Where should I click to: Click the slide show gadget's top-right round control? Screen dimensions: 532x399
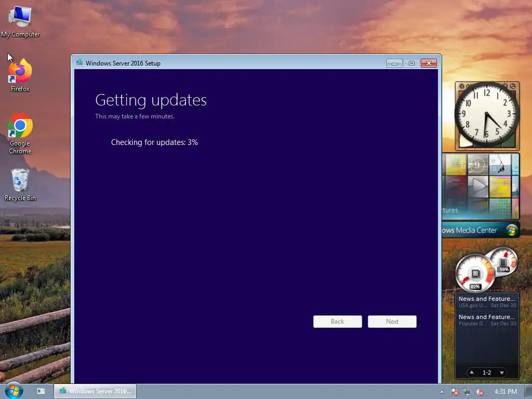tap(513, 86)
